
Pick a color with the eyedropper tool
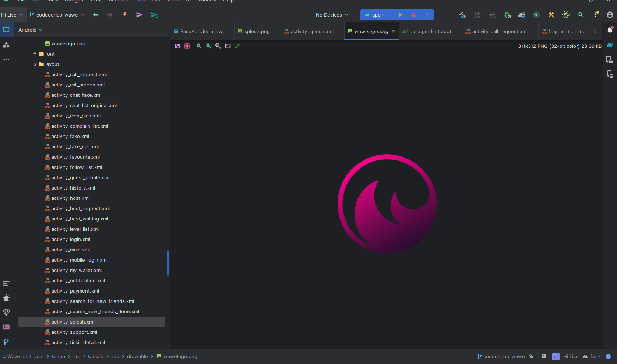tap(237, 46)
